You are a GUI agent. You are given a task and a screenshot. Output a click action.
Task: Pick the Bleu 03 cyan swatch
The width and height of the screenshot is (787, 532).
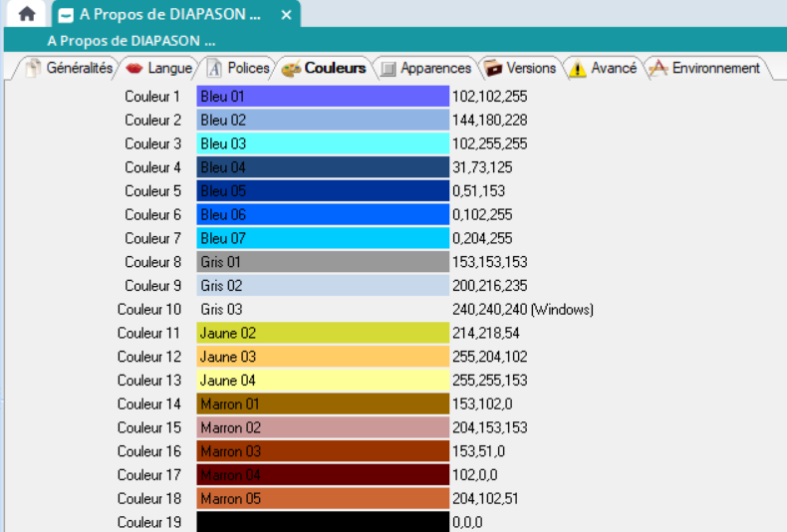coord(323,143)
